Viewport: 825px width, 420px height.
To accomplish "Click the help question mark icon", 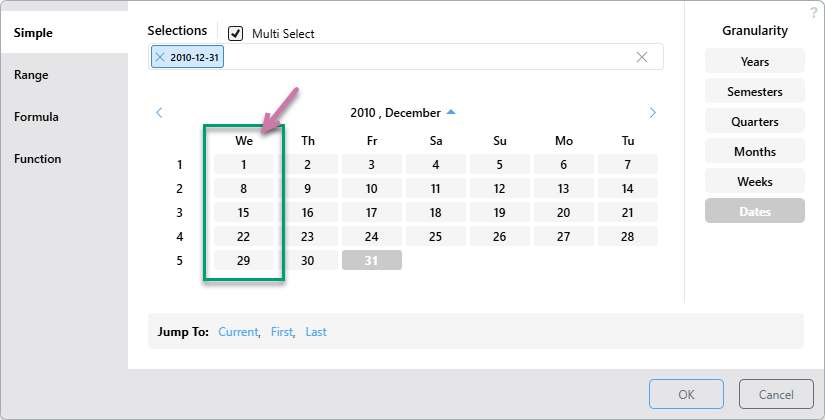I will click(813, 12).
